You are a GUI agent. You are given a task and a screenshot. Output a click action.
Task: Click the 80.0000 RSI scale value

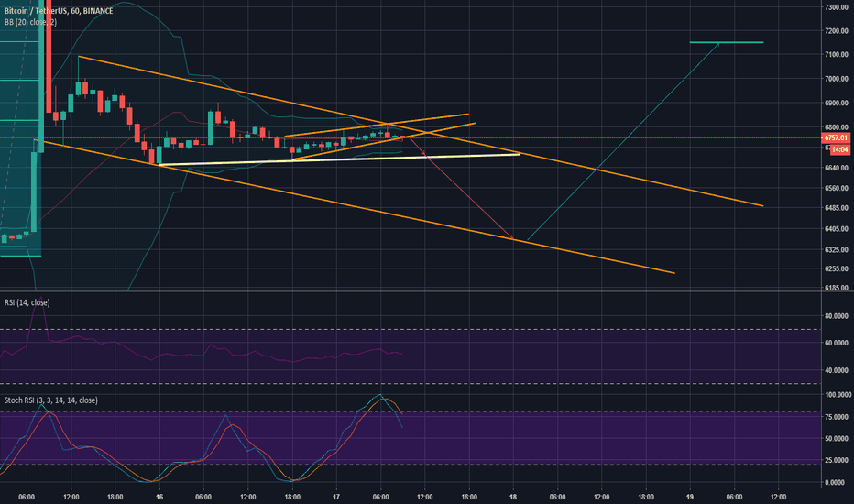point(836,316)
